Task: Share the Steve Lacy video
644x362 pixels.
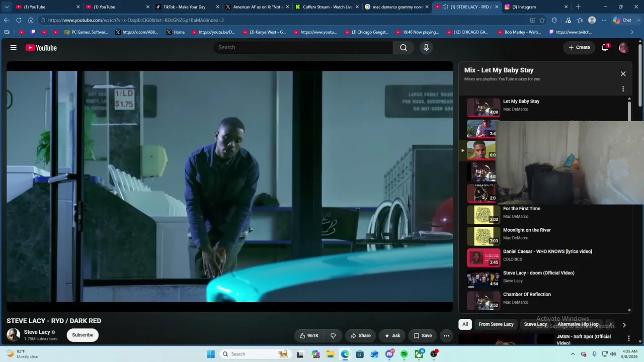Action: pyautogui.click(x=361, y=336)
